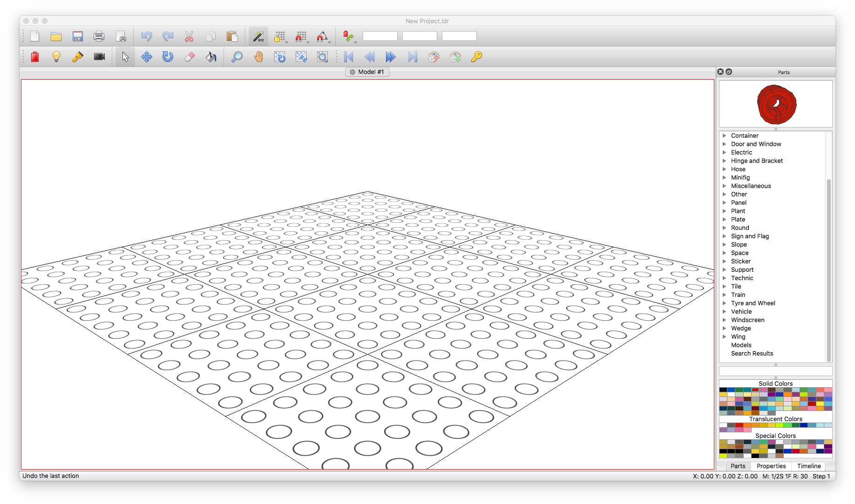Pick black in Solid Colors
The image size is (855, 504).
(723, 390)
